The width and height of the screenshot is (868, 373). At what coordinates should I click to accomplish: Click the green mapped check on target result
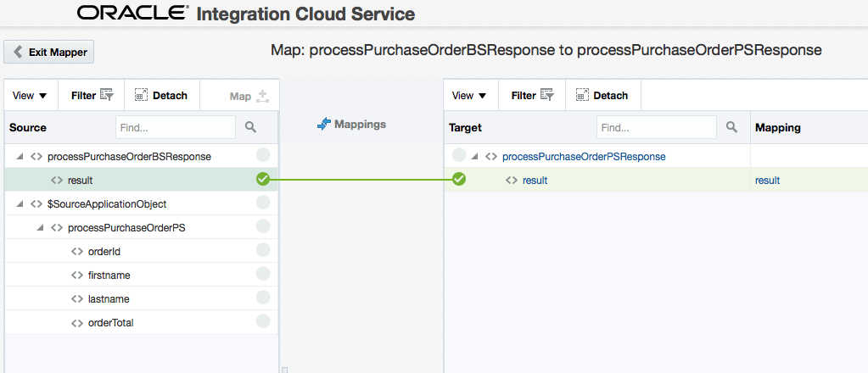tap(459, 179)
